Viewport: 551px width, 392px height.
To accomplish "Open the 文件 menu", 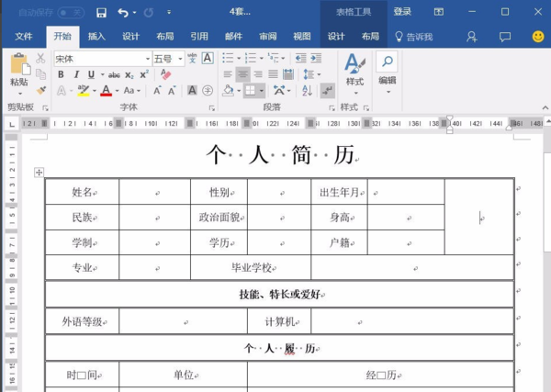I will coord(24,36).
